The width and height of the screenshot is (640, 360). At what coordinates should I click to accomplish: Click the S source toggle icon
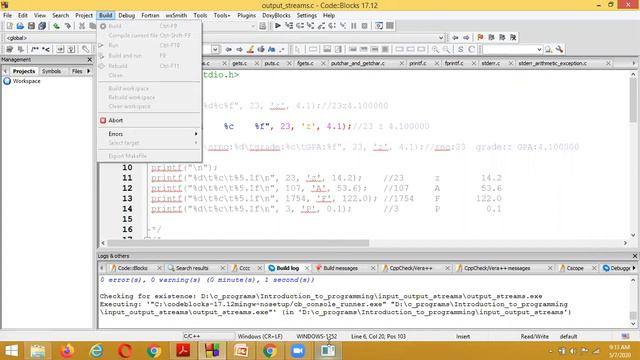pyautogui.click(x=460, y=49)
